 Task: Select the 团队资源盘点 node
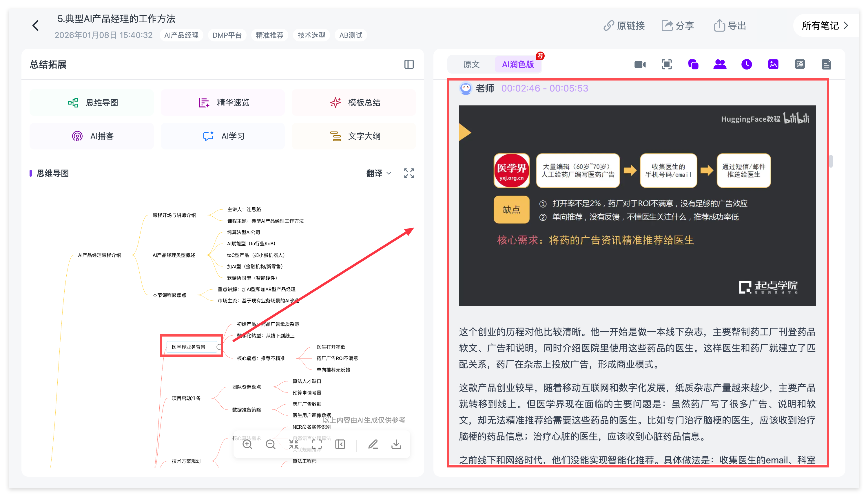(247, 387)
